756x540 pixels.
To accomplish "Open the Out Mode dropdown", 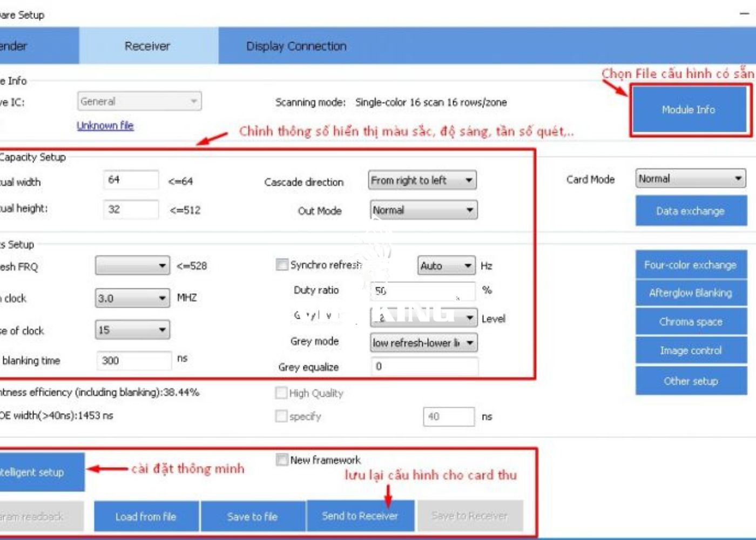I will 423,210.
